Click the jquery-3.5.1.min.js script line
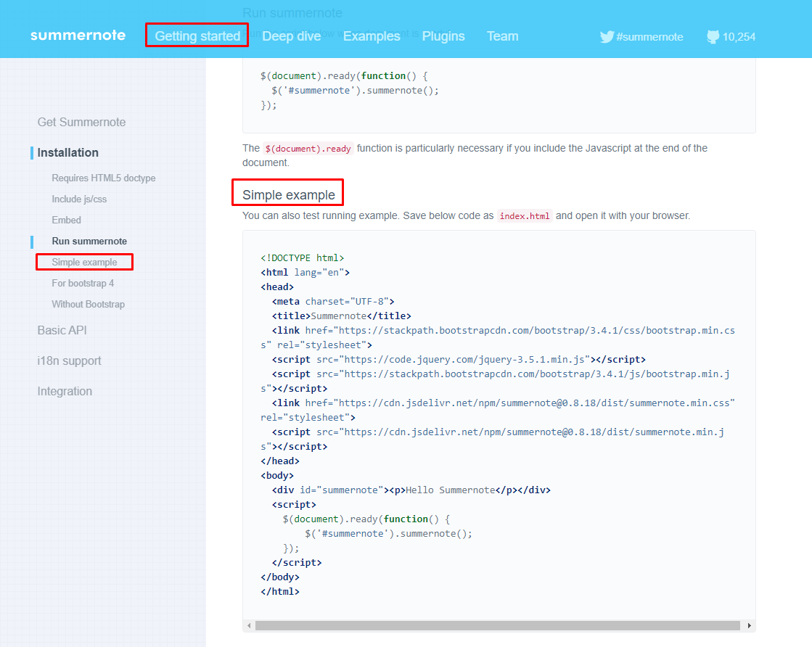The height and width of the screenshot is (647, 812). pos(459,359)
